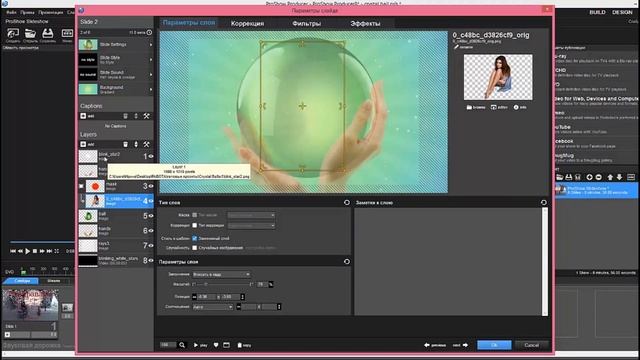Screen dimensions: 640x360
Task: Switch to the Фильтры tab
Action: click(307, 24)
